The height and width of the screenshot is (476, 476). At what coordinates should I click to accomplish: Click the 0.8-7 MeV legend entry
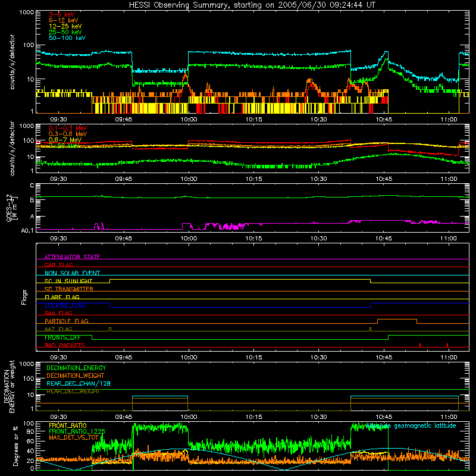tap(65, 140)
